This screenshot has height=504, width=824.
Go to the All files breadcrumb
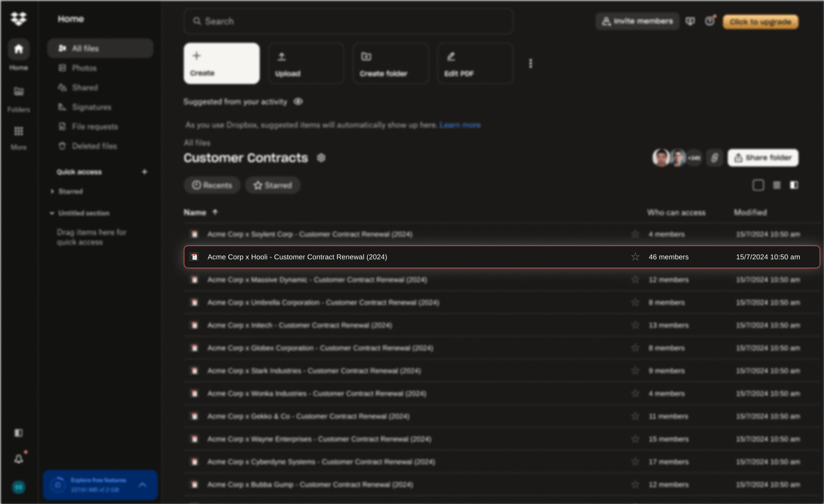coord(197,143)
